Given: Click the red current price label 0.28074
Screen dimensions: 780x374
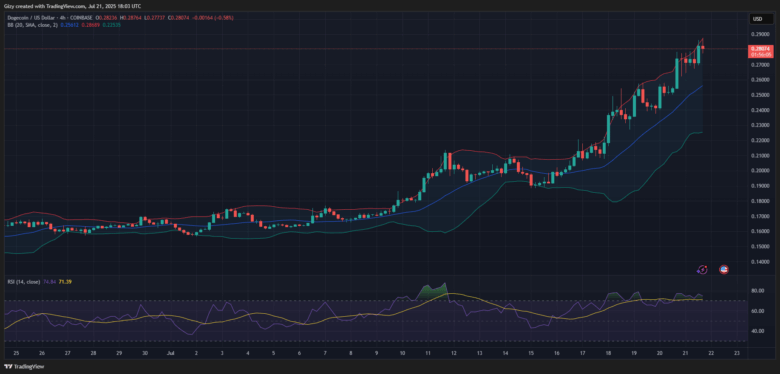Looking at the screenshot, I should pyautogui.click(x=761, y=51).
